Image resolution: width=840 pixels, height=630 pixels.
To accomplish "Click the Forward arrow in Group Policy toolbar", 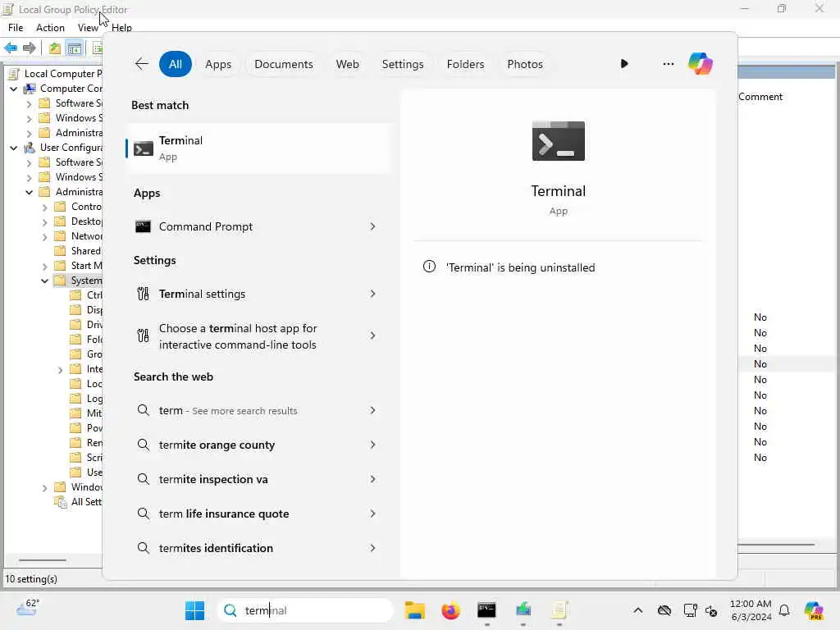I will [30, 48].
